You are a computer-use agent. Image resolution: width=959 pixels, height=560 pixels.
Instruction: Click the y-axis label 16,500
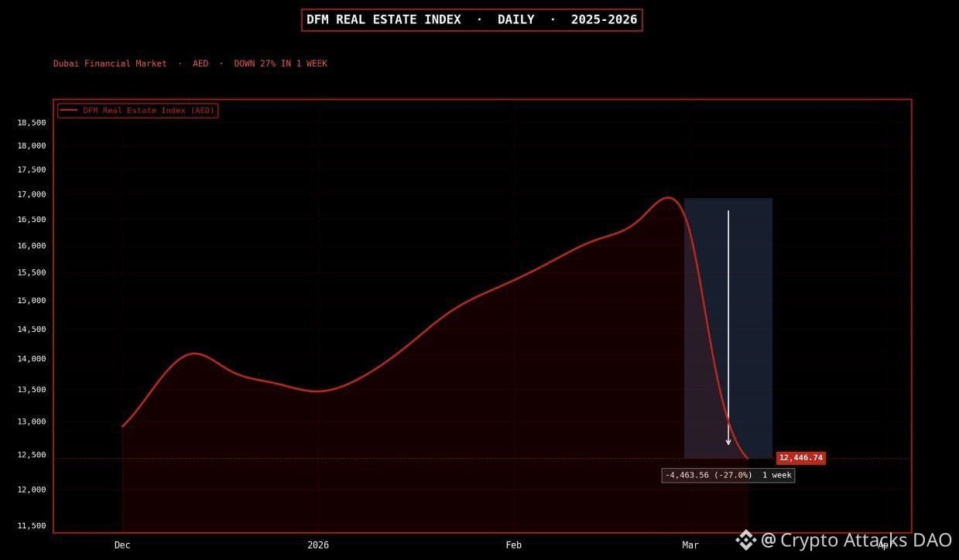pyautogui.click(x=32, y=220)
